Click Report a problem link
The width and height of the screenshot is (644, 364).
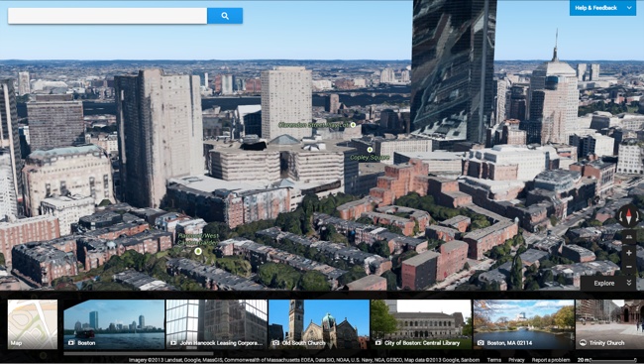(551, 360)
